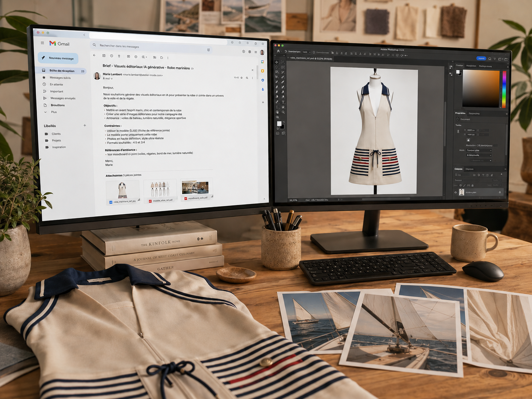Click the blue share button in Photoshop
Viewport: 532px width, 399px height.
(481, 58)
